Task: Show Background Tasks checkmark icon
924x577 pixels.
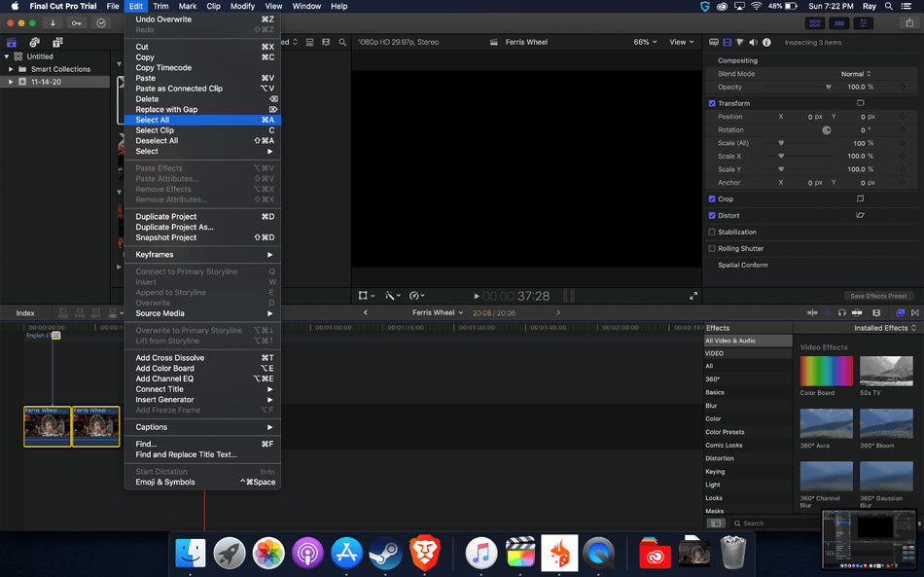Action: pos(101,23)
